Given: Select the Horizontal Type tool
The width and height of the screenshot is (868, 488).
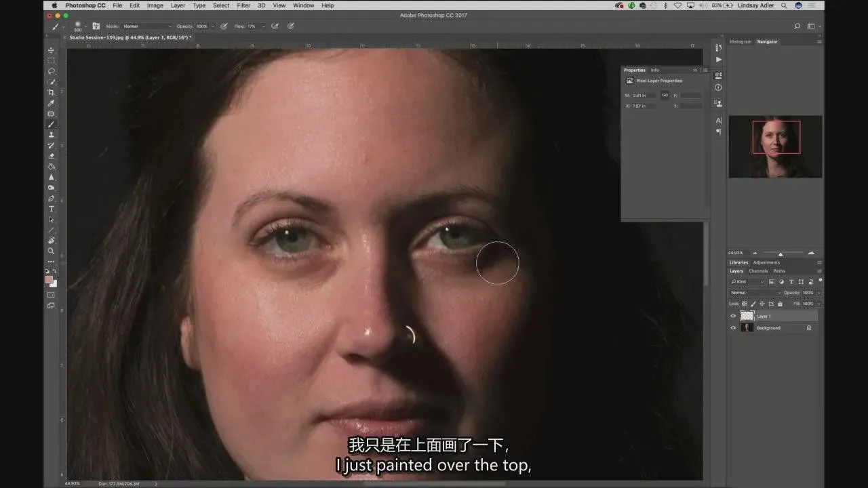Looking at the screenshot, I should [51, 209].
